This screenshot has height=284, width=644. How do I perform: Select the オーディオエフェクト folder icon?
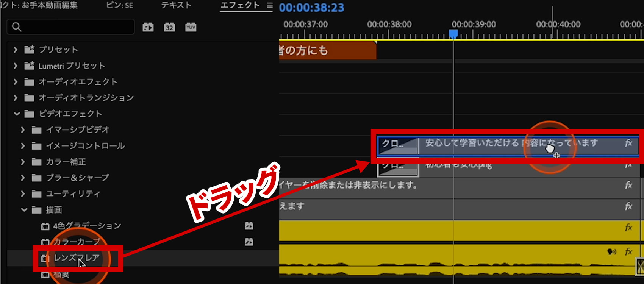[x=29, y=82]
